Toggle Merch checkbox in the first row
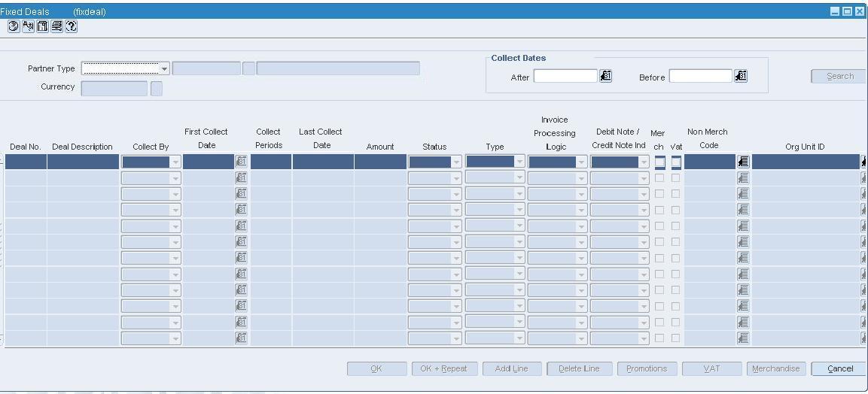Image resolution: width=868 pixels, height=394 pixels. point(659,162)
